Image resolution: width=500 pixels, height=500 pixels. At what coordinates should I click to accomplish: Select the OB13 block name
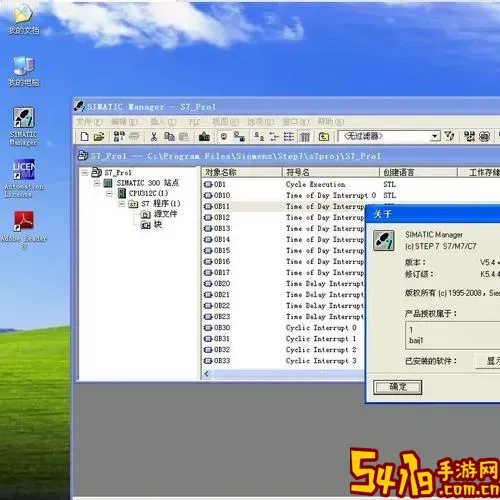(x=222, y=228)
